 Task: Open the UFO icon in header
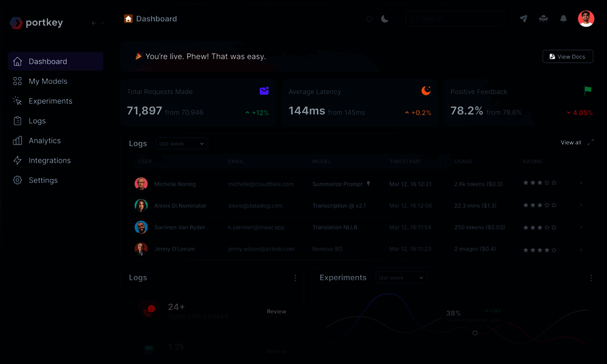point(543,19)
